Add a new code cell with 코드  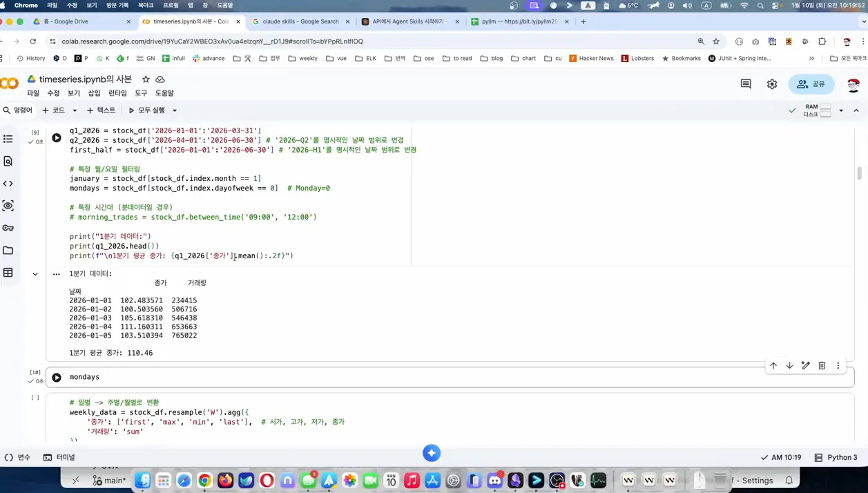[x=54, y=110]
